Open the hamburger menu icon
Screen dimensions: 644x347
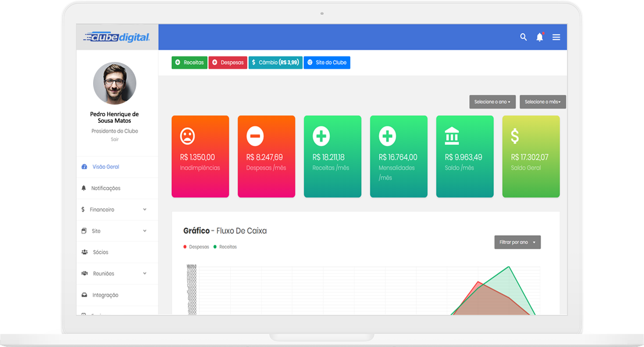[556, 37]
